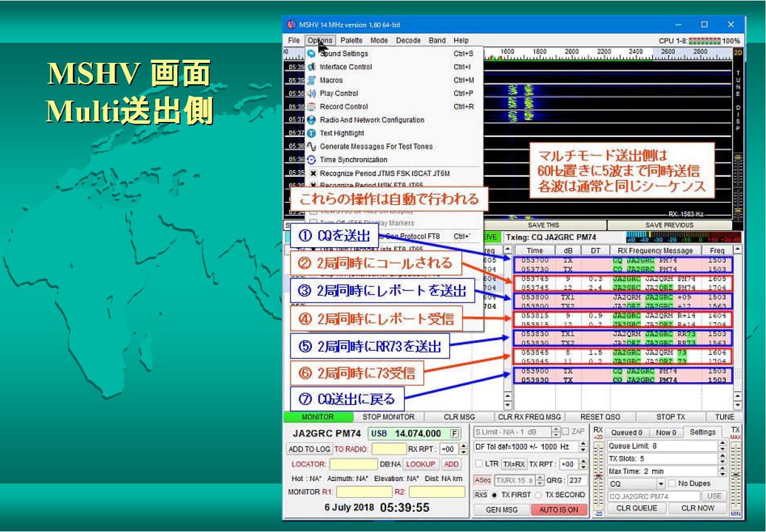Open the Help menu

click(x=460, y=40)
